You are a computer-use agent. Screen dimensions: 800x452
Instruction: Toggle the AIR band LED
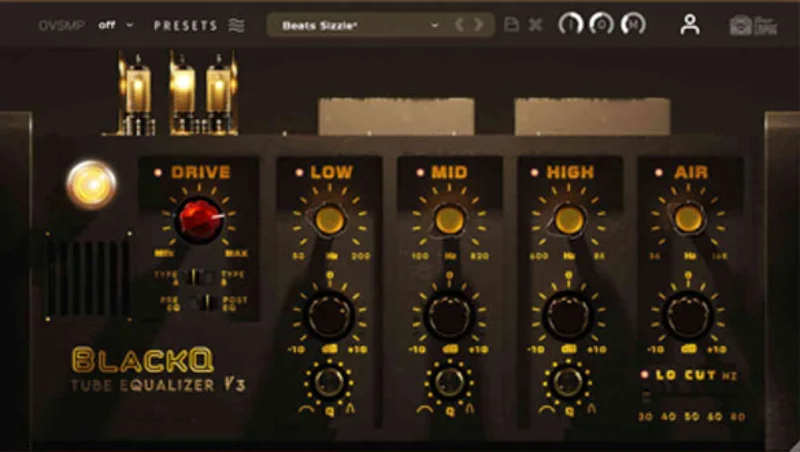[x=659, y=172]
